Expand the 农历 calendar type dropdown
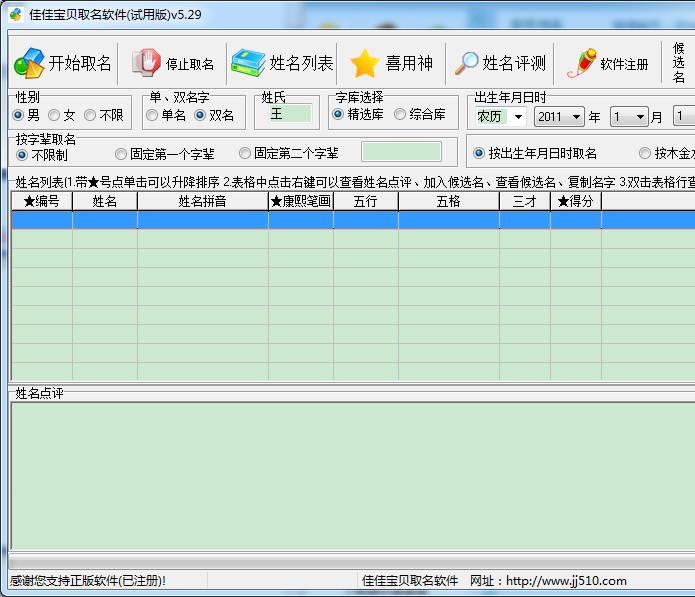 (x=519, y=117)
